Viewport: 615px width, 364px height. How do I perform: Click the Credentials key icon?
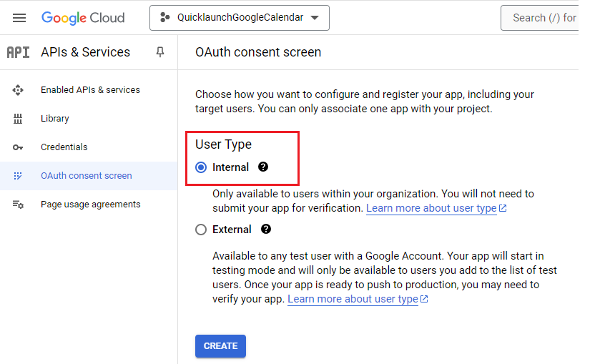click(x=18, y=147)
